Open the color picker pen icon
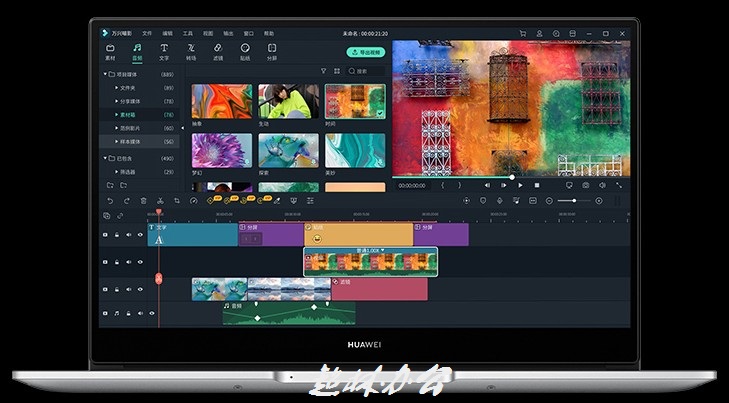729x403 pixels. (x=277, y=201)
